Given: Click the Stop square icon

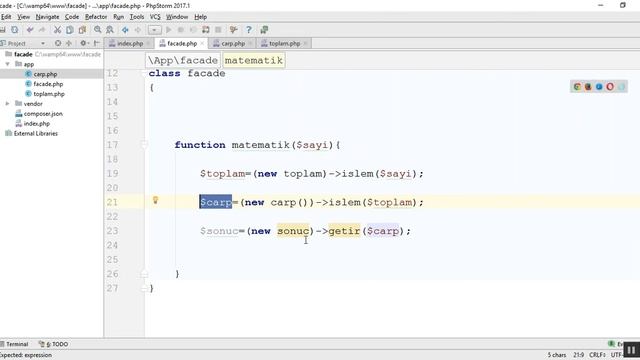Looking at the screenshot, I should tap(218, 30).
